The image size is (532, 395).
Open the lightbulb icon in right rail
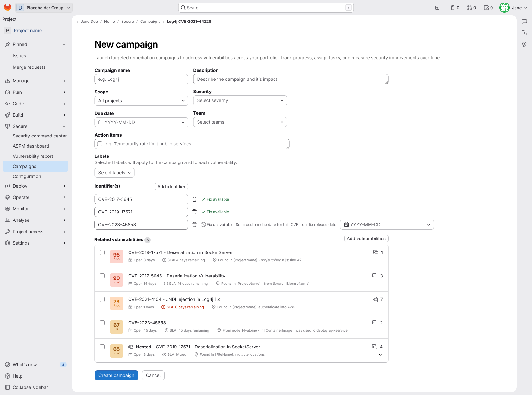524,44
